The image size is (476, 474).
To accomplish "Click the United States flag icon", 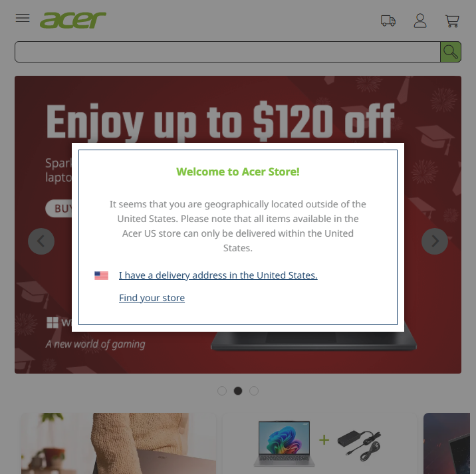I will [102, 275].
